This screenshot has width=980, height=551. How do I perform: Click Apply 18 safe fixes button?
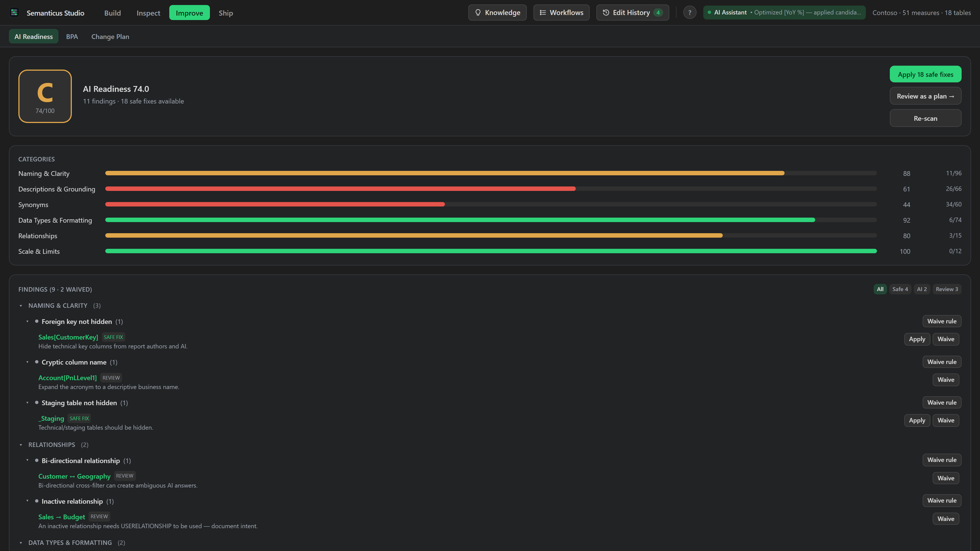[925, 74]
